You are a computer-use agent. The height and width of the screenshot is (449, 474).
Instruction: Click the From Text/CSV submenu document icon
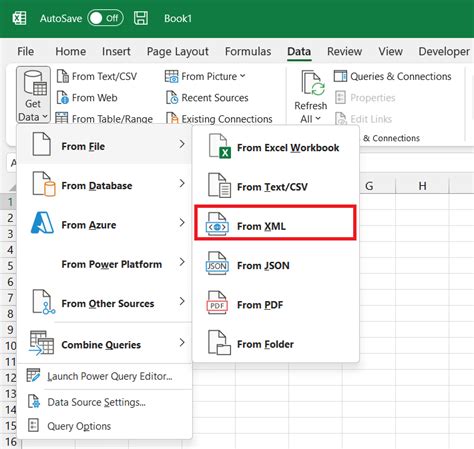(x=219, y=185)
